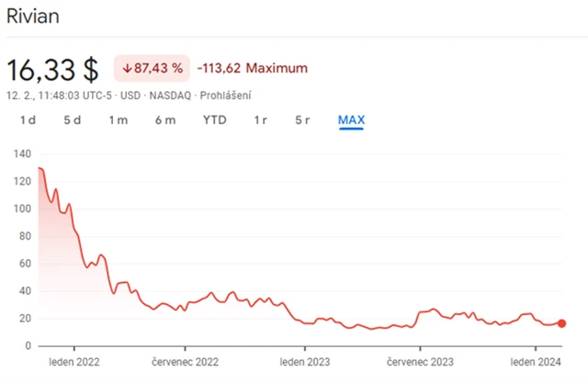
Task: Open the 5 r range tab
Action: point(303,120)
